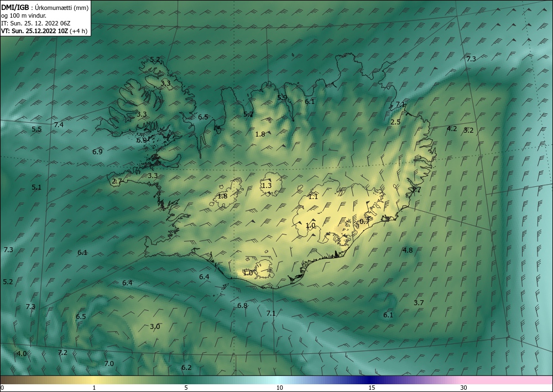553x392 pixels.
Task: Click the 4.2 value off the east coast
Action: tap(452, 129)
